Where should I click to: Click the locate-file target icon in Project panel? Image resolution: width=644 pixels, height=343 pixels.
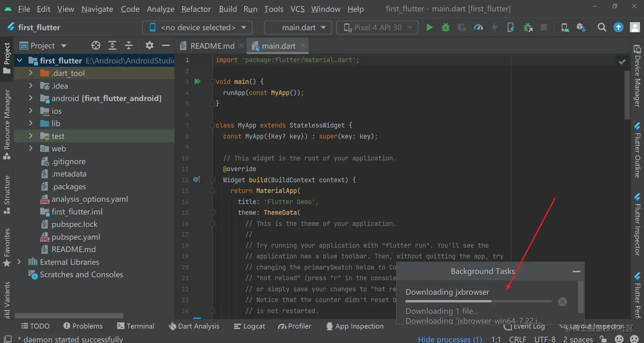[96, 46]
